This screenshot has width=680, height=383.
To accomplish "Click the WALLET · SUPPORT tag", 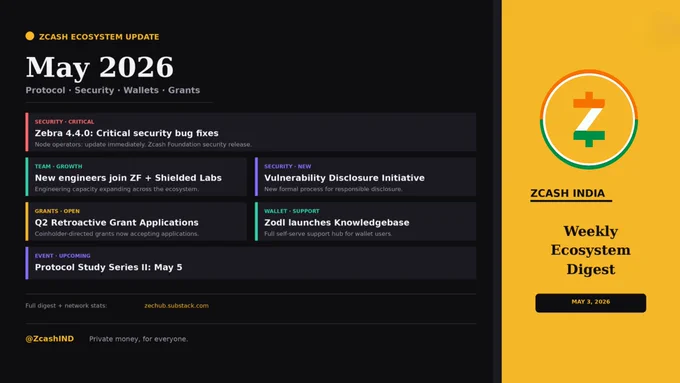I will (x=292, y=211).
